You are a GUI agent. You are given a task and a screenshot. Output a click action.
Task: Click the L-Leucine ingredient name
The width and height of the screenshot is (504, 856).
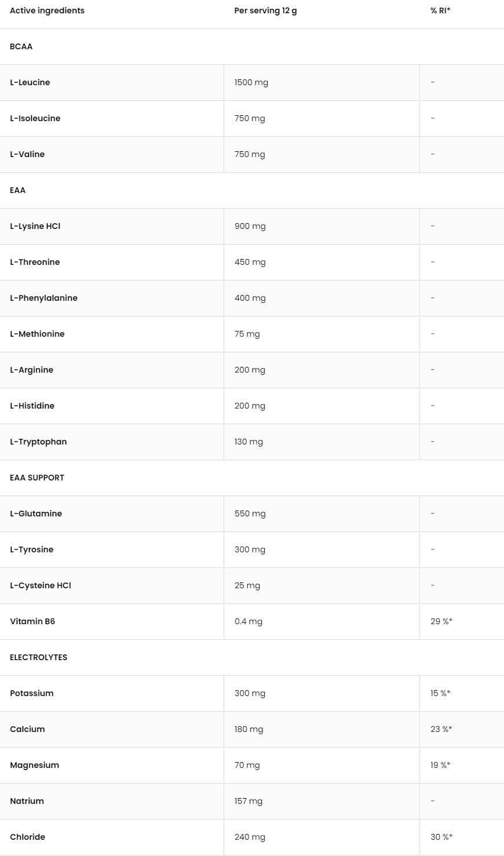pyautogui.click(x=30, y=82)
